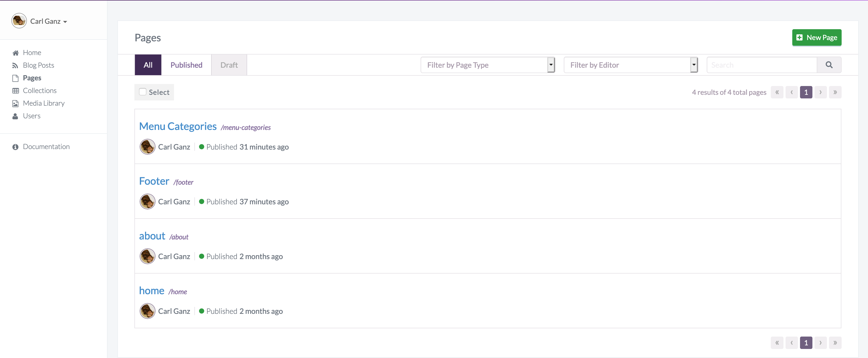The image size is (868, 358).
Task: Go to first page in bottom pagination
Action: [x=777, y=343]
